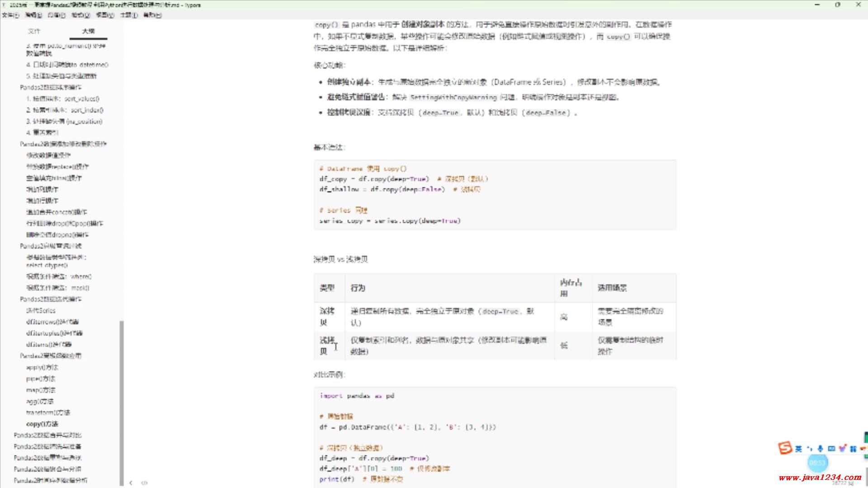Toggle source code mode icon

click(x=144, y=483)
